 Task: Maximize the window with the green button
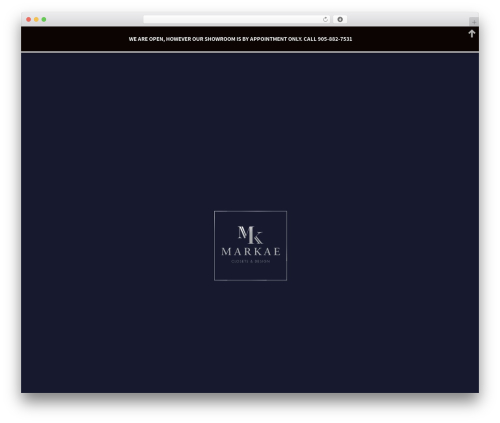44,20
